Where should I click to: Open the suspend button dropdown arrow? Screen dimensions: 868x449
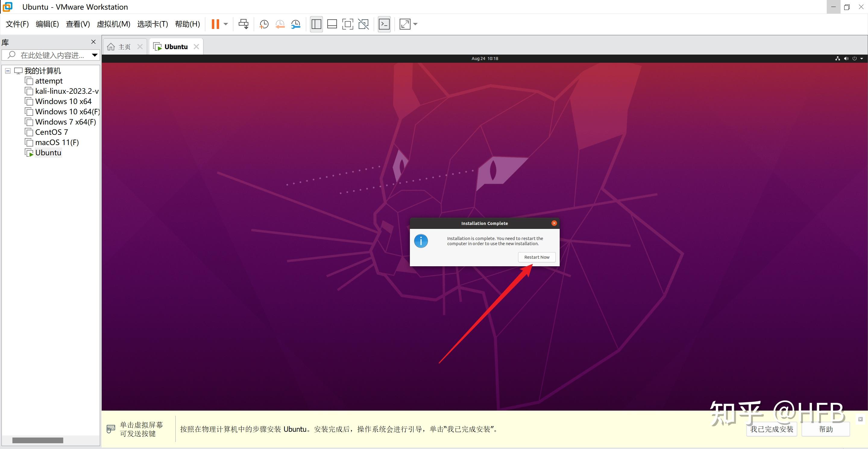(x=226, y=24)
